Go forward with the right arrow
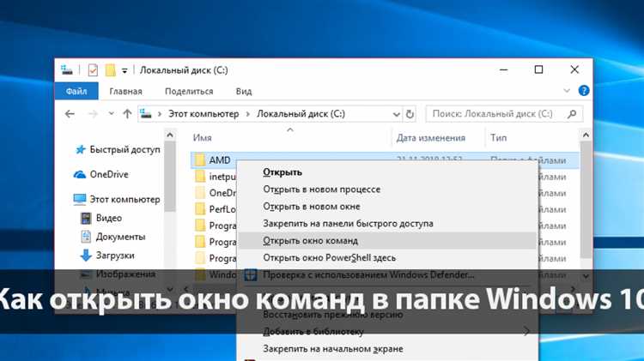 pyautogui.click(x=94, y=114)
